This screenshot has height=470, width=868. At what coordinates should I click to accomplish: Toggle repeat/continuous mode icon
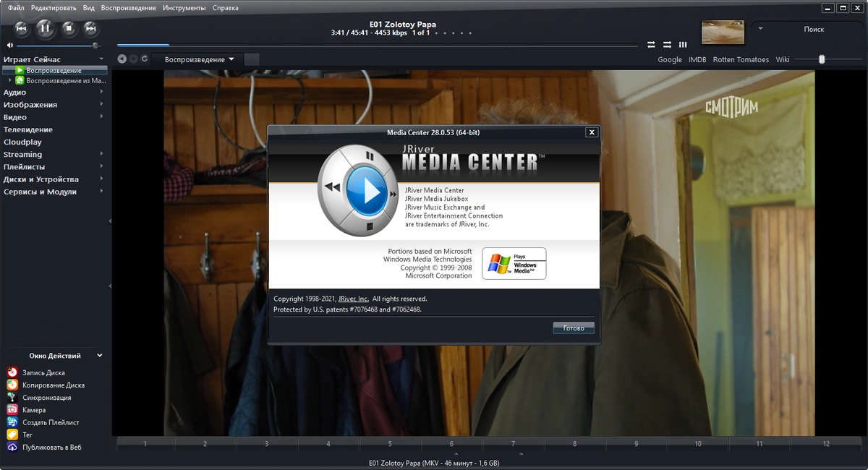click(x=651, y=44)
